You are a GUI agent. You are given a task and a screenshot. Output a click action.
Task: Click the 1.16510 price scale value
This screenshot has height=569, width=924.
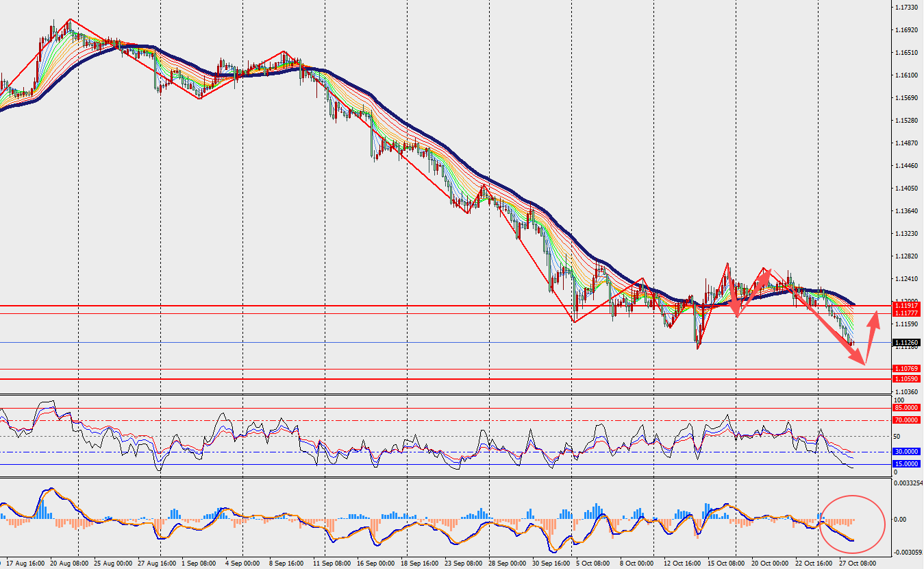pyautogui.click(x=907, y=53)
